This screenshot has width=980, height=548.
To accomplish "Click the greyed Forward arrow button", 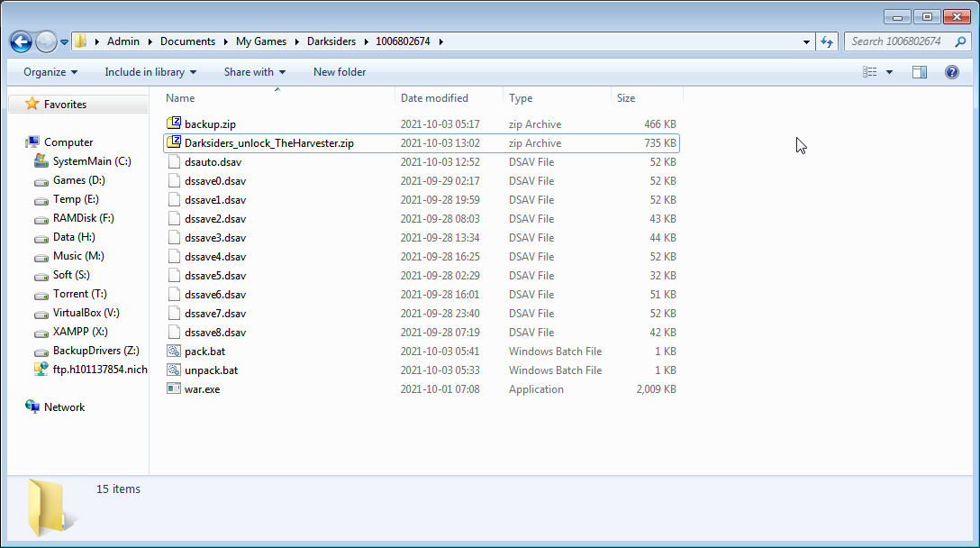I will (46, 42).
